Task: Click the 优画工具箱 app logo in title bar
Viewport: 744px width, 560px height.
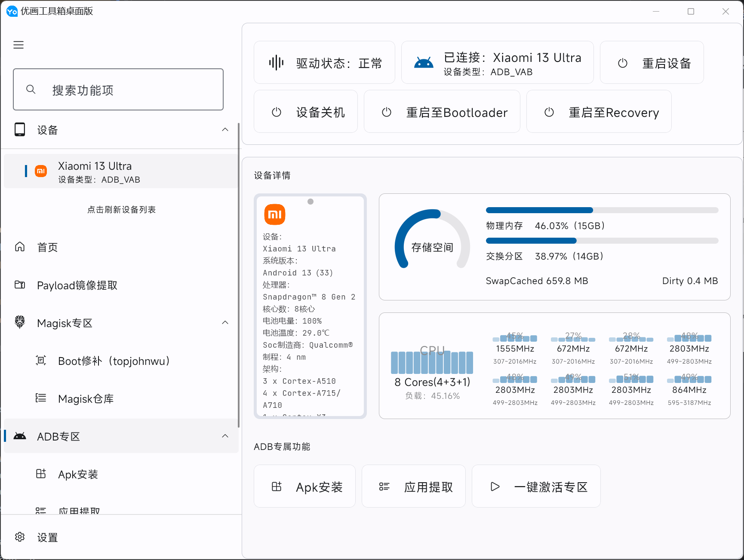Action: (x=12, y=11)
